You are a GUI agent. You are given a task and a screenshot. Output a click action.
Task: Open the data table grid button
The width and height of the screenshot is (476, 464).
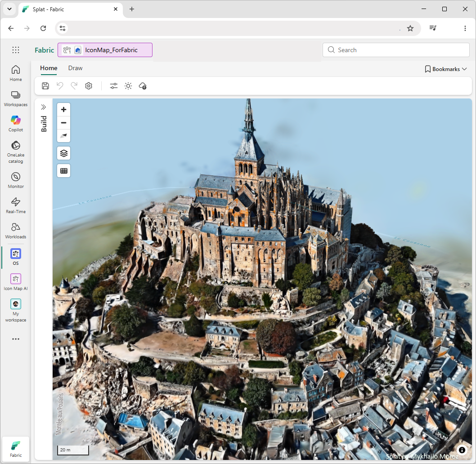point(64,171)
